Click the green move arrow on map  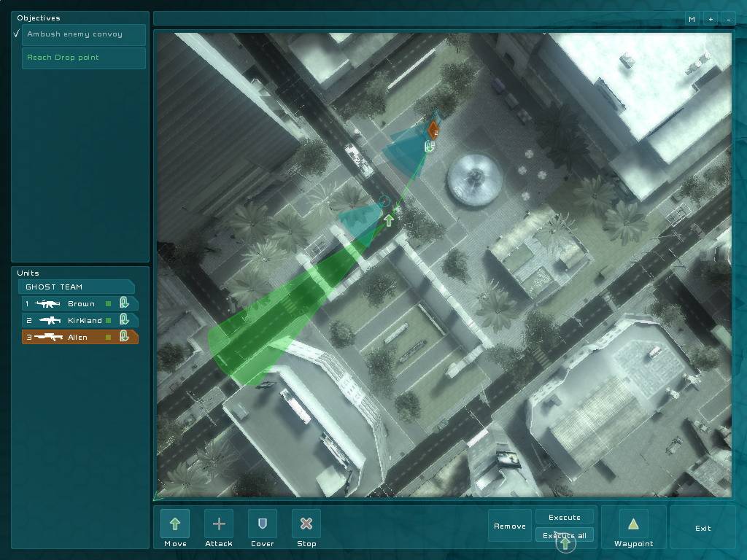(389, 219)
